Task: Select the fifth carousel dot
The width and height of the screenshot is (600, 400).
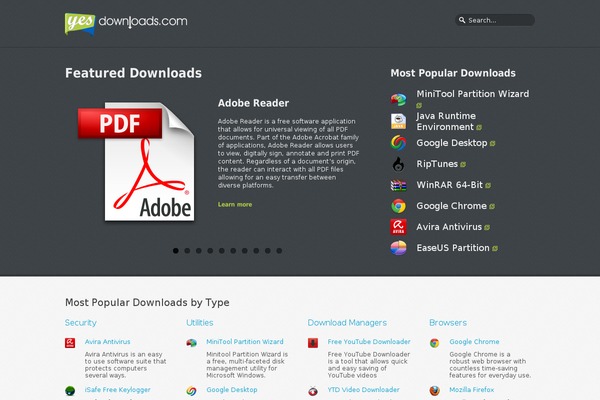Action: (222, 251)
